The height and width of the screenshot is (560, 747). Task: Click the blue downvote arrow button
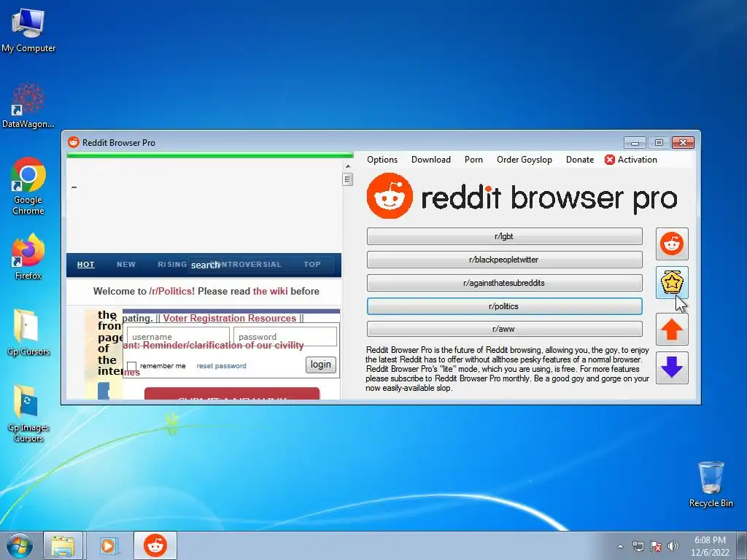[672, 367]
